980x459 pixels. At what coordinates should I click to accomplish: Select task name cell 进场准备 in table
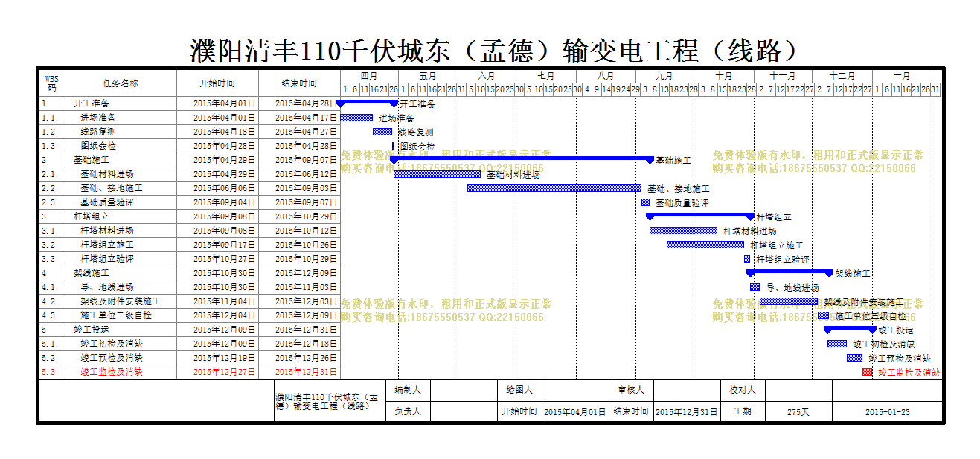pyautogui.click(x=121, y=118)
